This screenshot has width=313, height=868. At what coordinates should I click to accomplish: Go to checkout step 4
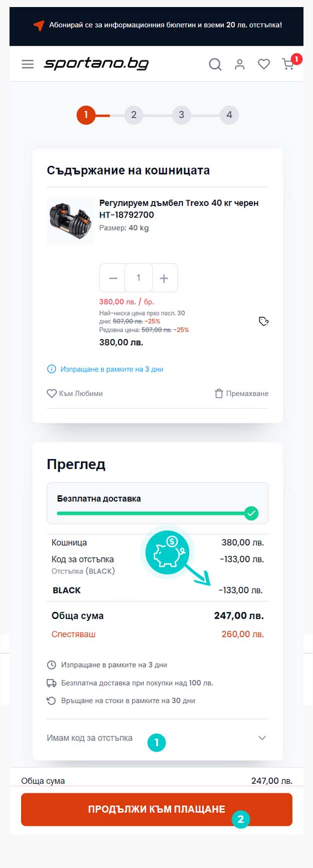(229, 115)
